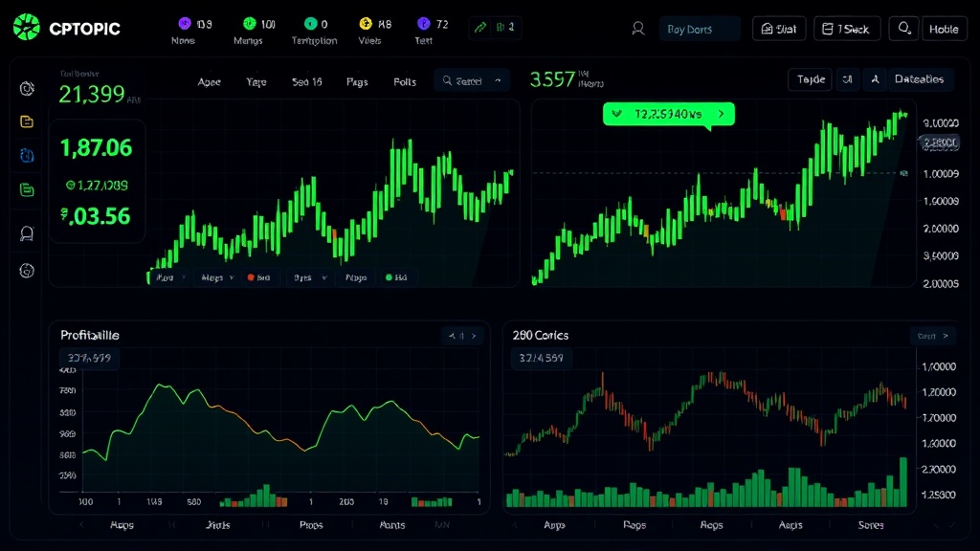
Task: Click the highlighted price label on right axis
Action: 940,143
